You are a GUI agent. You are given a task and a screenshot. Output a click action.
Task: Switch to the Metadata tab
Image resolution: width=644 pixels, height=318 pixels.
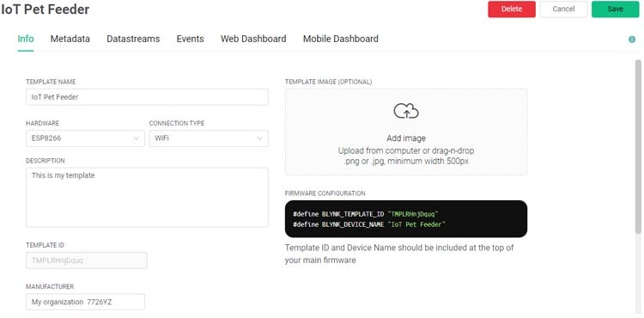(70, 39)
